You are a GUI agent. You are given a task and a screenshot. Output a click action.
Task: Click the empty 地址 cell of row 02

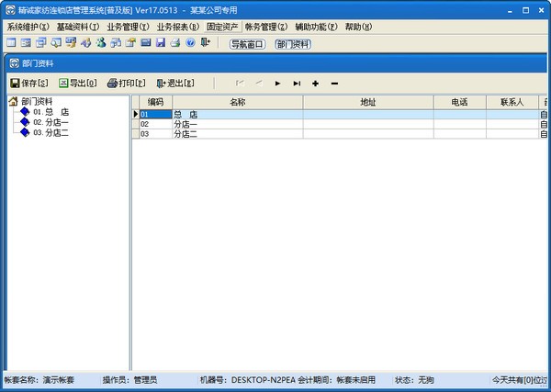point(368,124)
